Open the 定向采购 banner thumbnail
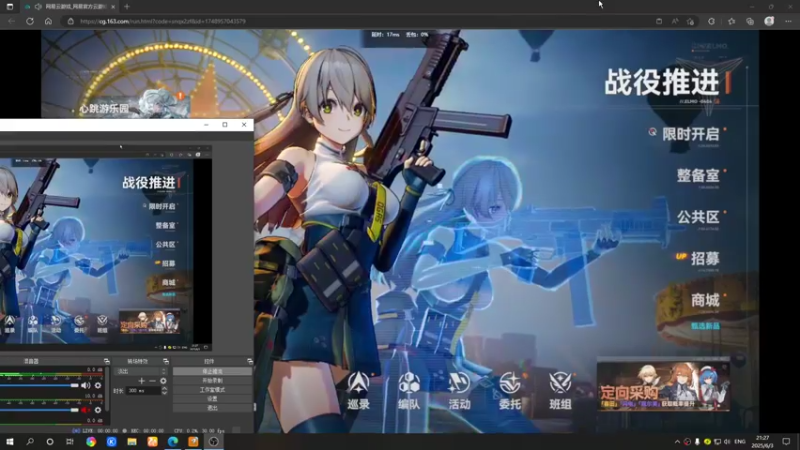800x450 pixels. 663,386
